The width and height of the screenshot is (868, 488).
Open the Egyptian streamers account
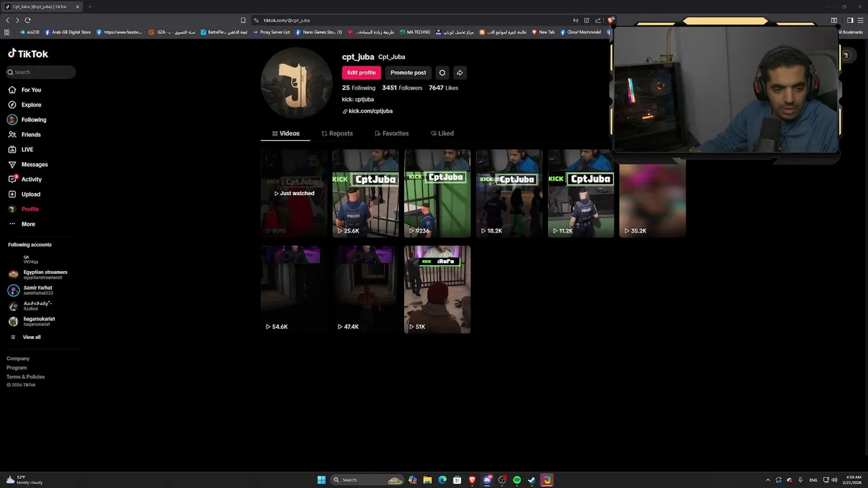tap(37, 274)
